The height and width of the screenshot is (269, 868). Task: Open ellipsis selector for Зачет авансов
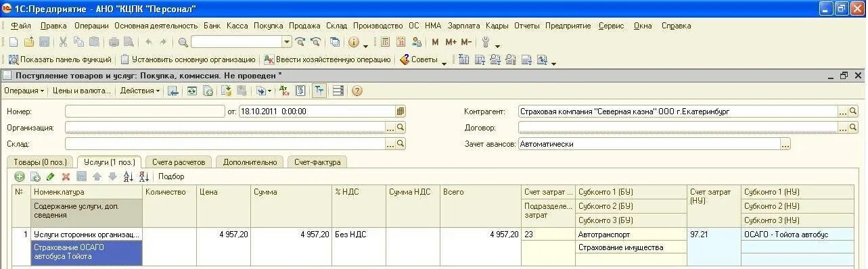[785, 144]
